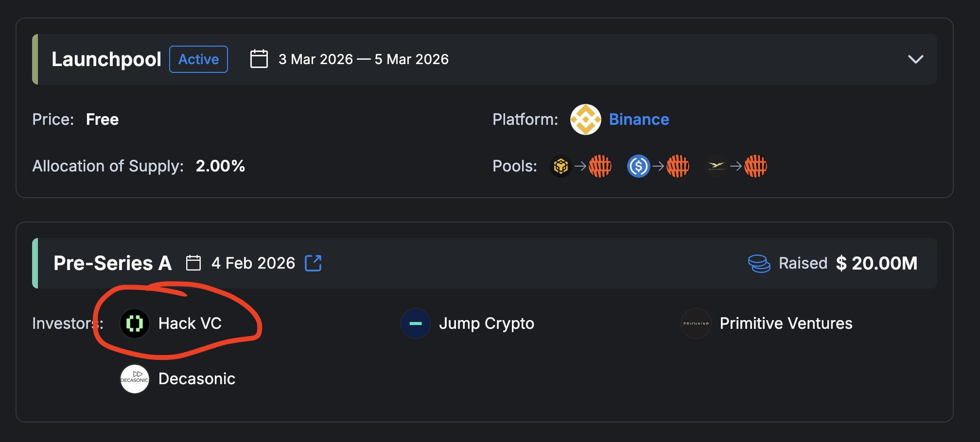Open Jump Crypto investor page
980x442 pixels.
[486, 323]
